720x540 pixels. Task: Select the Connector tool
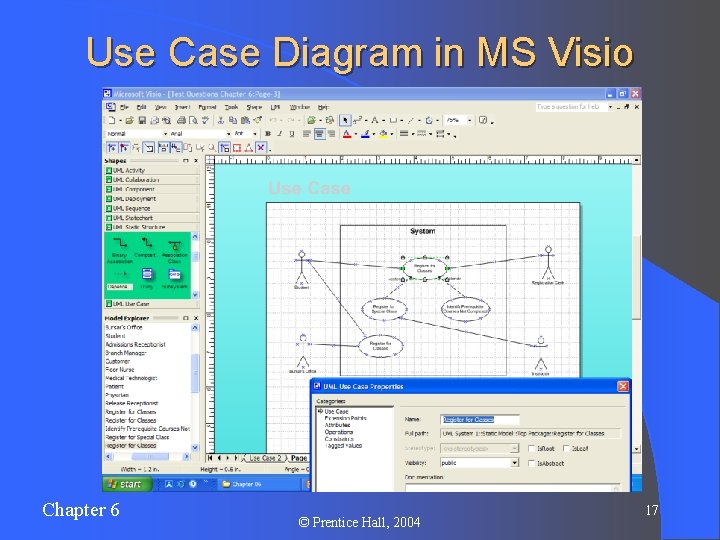[357, 120]
